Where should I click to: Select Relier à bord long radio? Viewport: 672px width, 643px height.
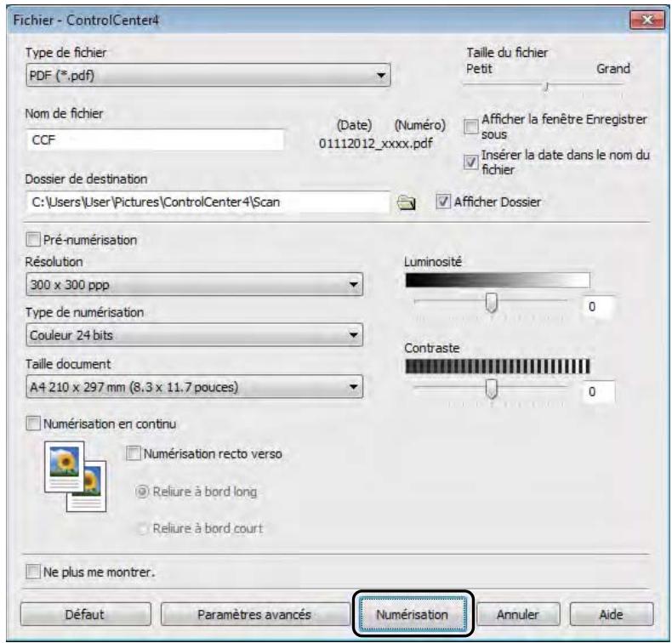[x=142, y=492]
